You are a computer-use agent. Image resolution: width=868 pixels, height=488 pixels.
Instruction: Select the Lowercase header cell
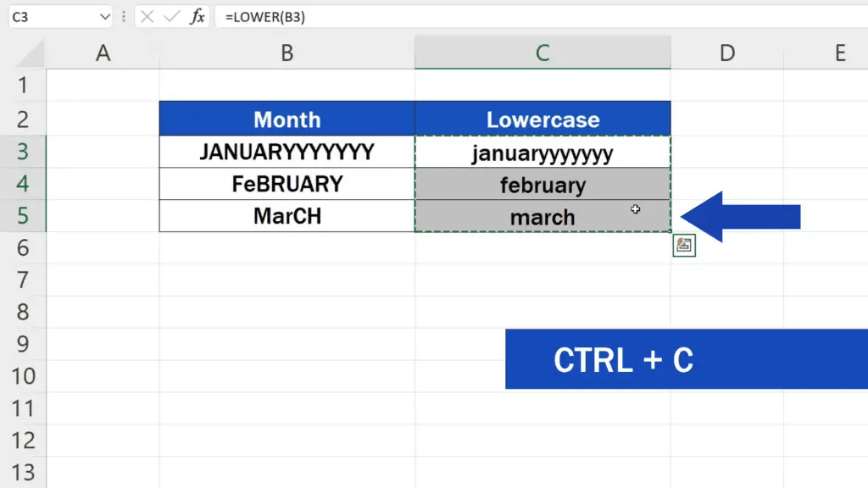point(542,119)
